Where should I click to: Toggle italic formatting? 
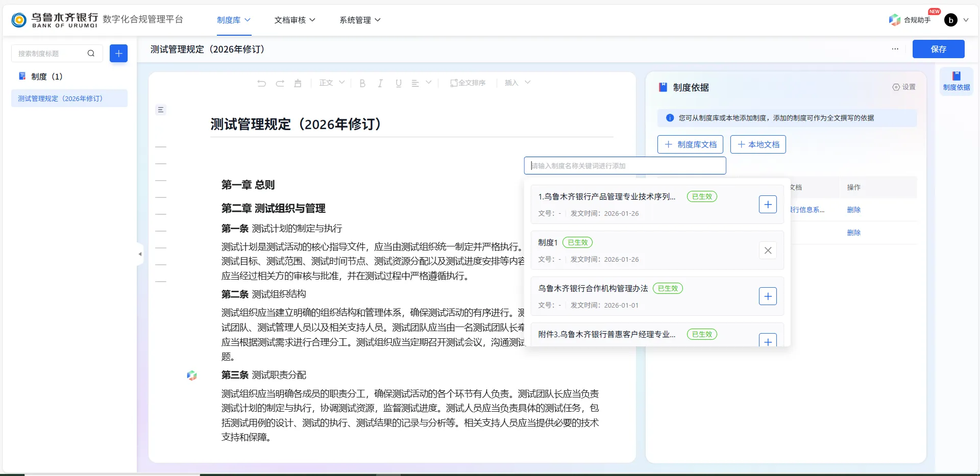tap(380, 83)
